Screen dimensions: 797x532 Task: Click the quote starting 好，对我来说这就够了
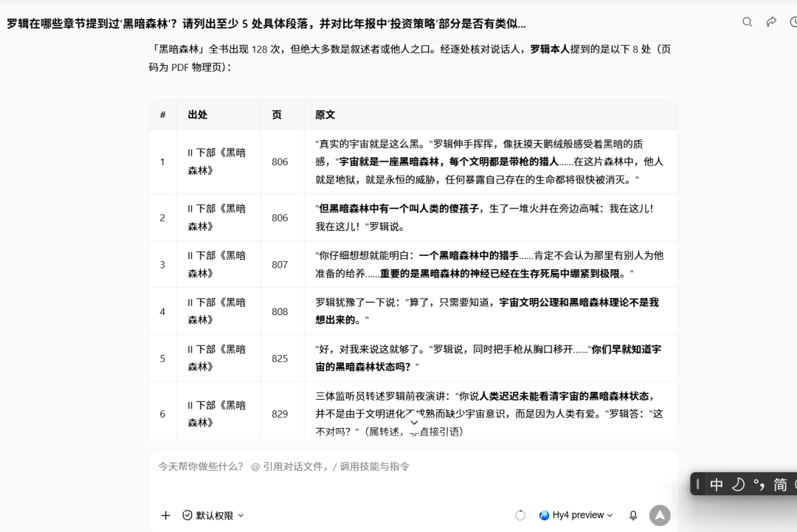489,358
